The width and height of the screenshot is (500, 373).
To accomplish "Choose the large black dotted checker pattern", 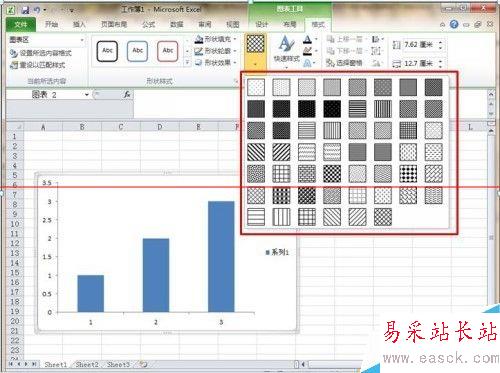I will [x=408, y=174].
